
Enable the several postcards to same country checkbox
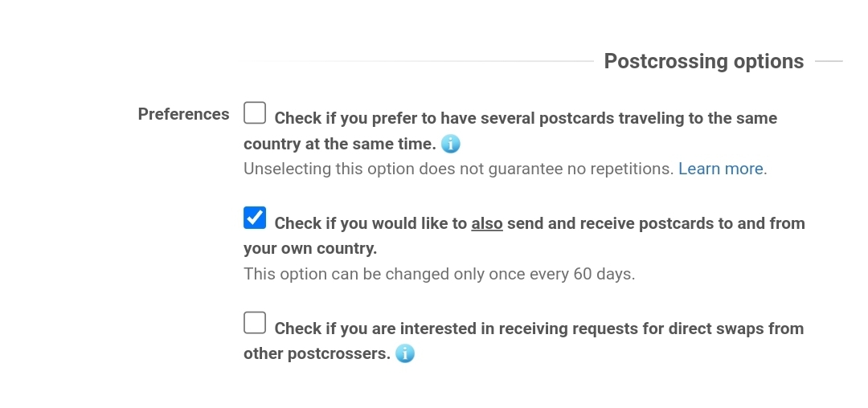(255, 113)
